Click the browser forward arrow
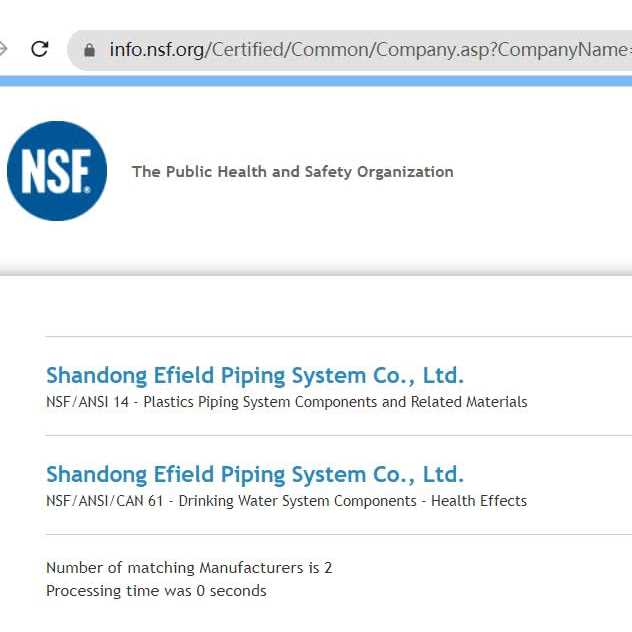This screenshot has width=632, height=632. pos(4,49)
